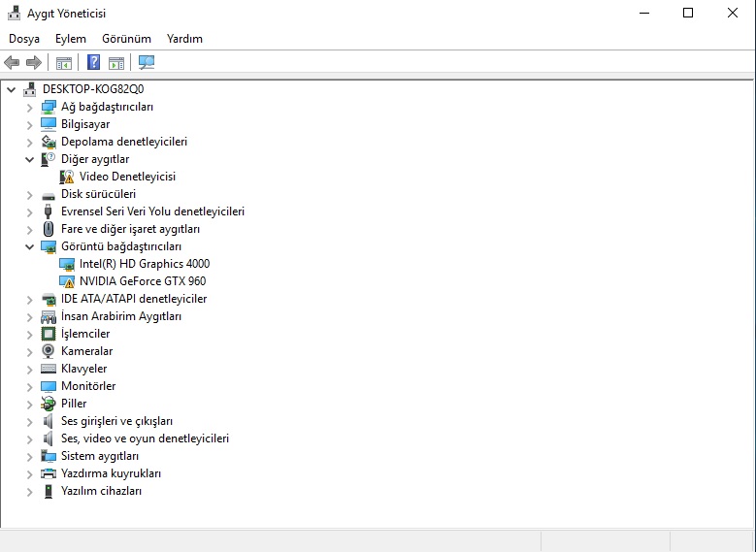Collapse the Diğer aygıtlar node

tap(30, 159)
